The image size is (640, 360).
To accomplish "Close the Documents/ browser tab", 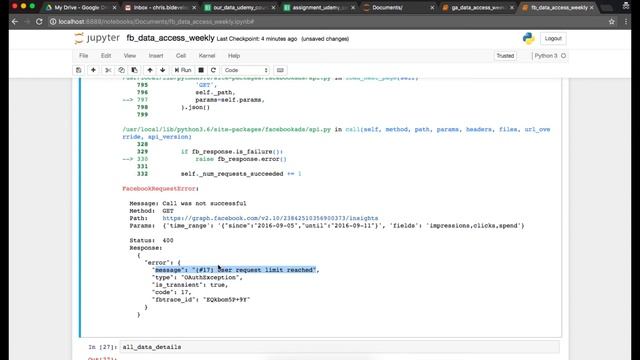I will click(x=432, y=7).
